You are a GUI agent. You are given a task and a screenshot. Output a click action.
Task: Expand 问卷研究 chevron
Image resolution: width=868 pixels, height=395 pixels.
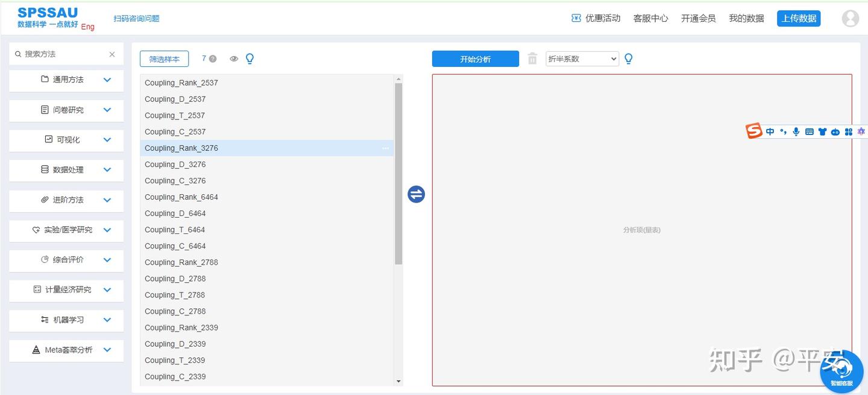(x=107, y=110)
